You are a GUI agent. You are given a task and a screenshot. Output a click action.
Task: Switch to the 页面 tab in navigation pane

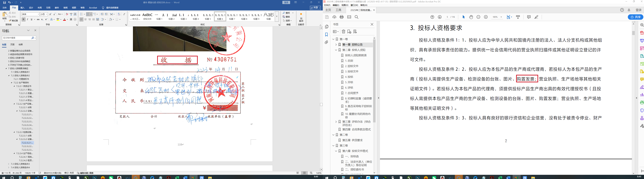[12, 44]
